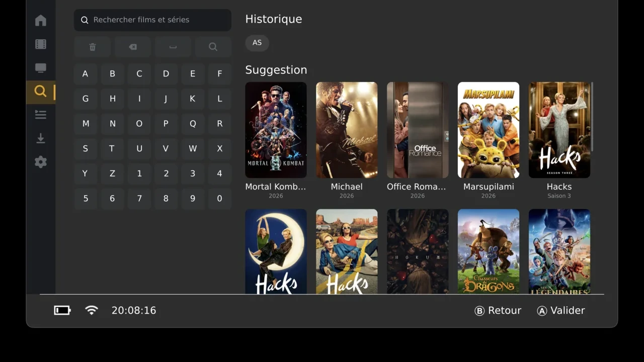Tap letter X key
This screenshot has height=362, width=644.
pyautogui.click(x=220, y=149)
